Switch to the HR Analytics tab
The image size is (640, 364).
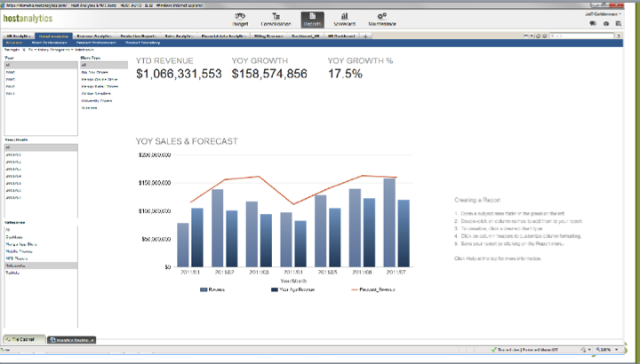pos(19,36)
